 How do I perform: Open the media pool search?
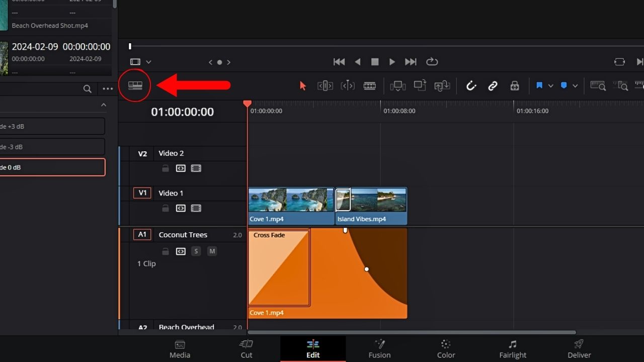87,88
